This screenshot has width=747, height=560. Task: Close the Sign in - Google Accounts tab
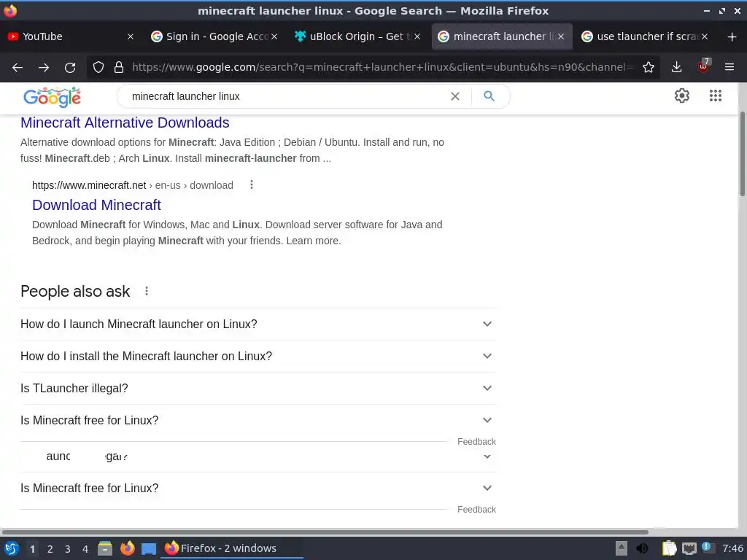(x=274, y=36)
